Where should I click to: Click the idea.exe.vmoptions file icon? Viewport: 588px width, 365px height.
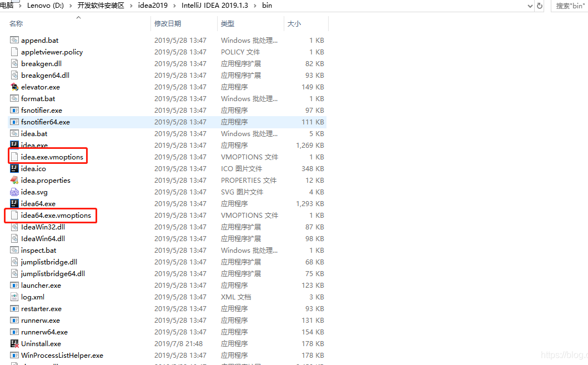(14, 157)
